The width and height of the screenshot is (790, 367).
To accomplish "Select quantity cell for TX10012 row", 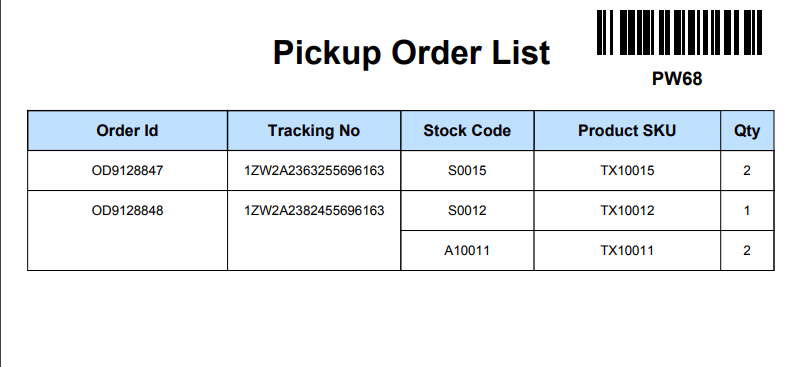I will (747, 210).
